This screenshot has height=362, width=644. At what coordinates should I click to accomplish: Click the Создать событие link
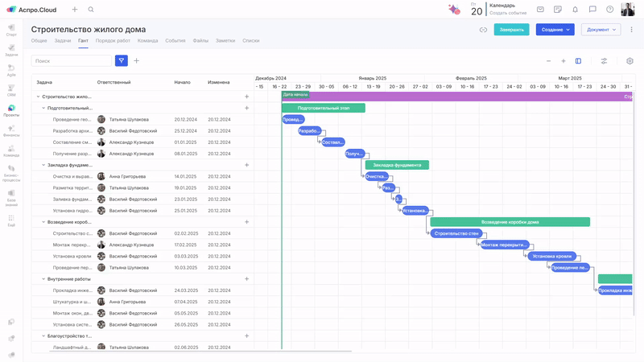[x=508, y=13]
